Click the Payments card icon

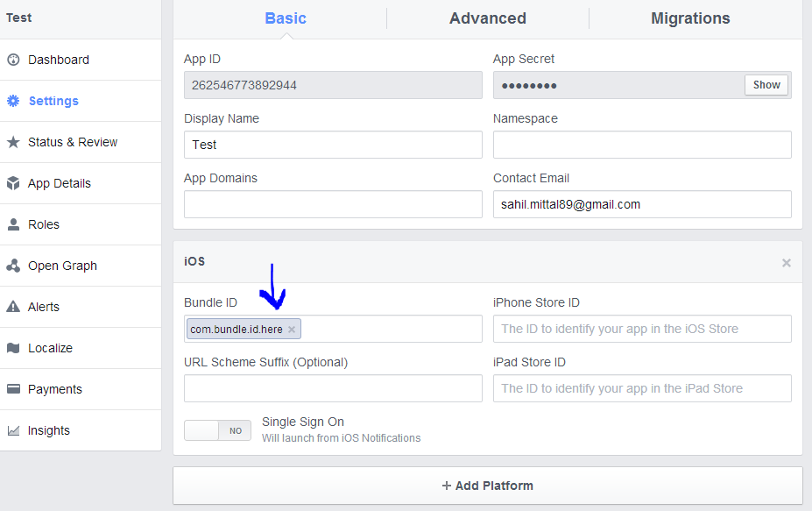coord(13,389)
